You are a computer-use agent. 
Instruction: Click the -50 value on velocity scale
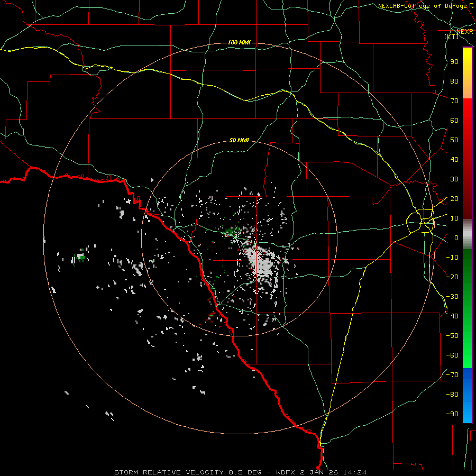pos(452,336)
